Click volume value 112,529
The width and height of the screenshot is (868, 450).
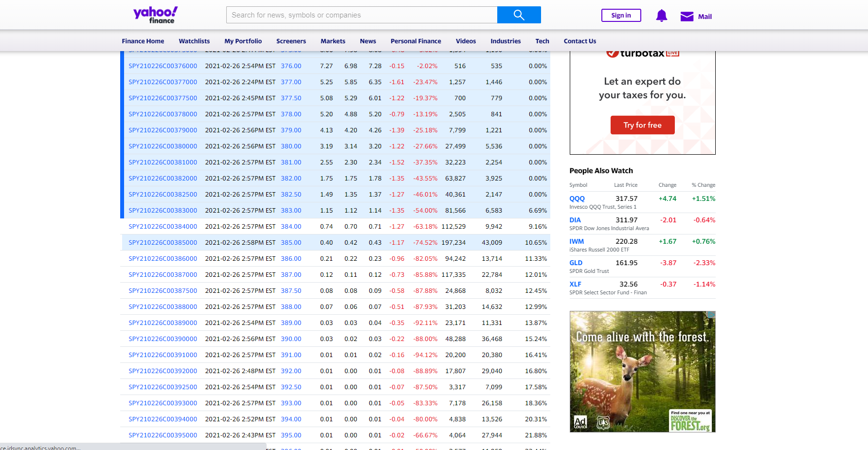[x=453, y=227]
